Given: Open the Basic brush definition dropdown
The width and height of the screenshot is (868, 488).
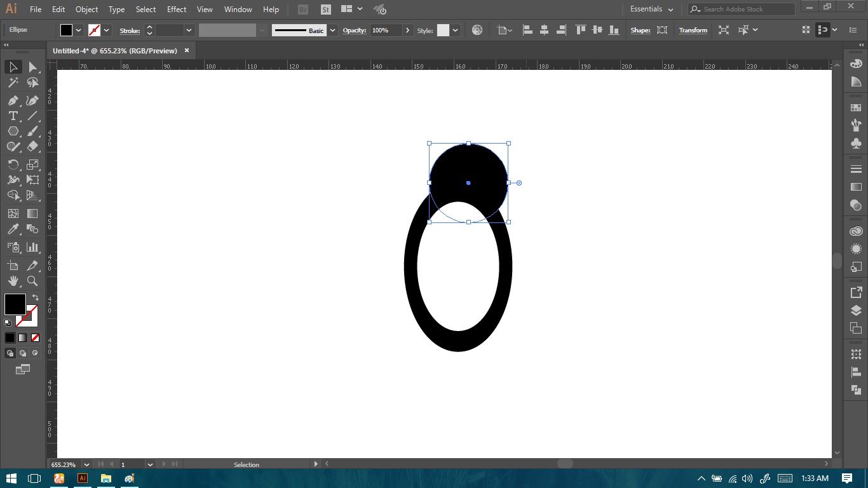Looking at the screenshot, I should 332,30.
